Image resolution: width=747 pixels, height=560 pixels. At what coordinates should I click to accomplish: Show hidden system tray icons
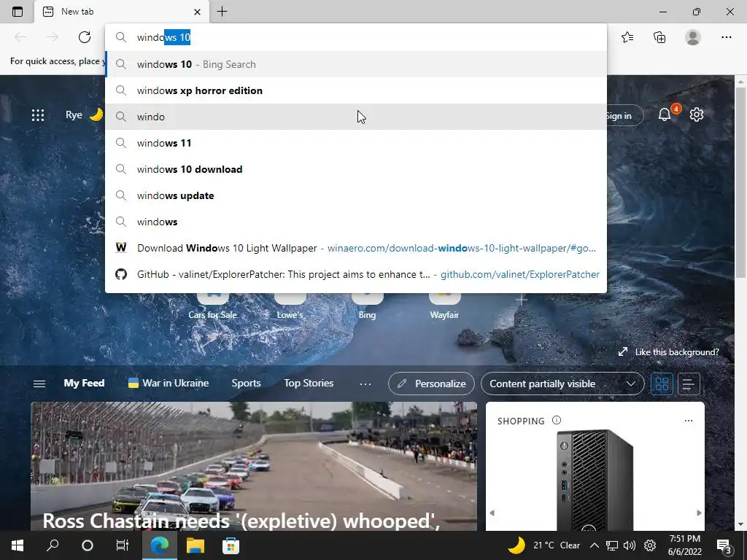pos(594,545)
